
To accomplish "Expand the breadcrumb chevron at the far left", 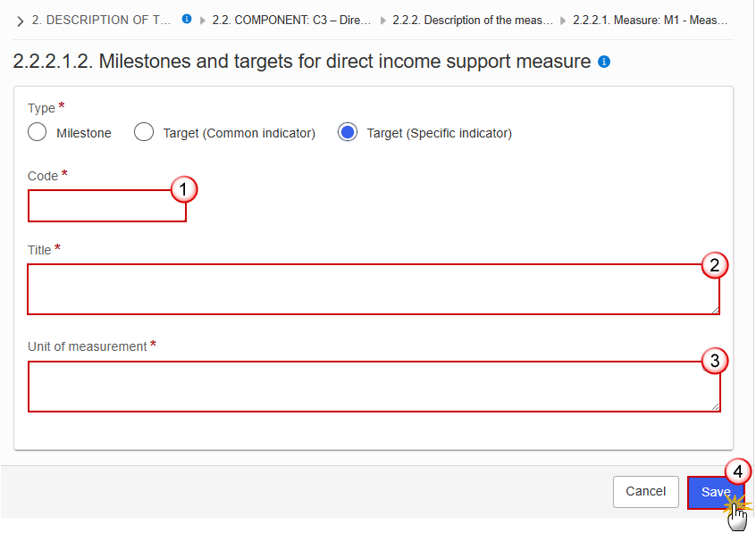I will coord(20,21).
